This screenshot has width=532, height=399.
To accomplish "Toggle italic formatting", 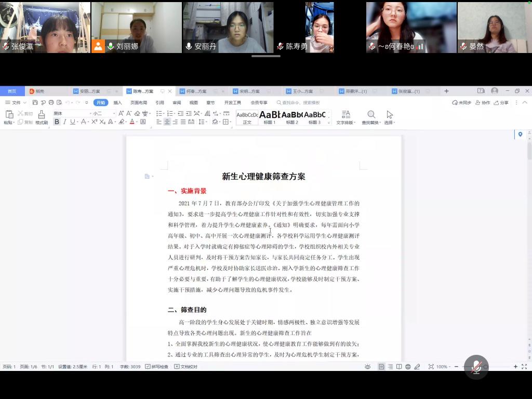I will [64, 122].
